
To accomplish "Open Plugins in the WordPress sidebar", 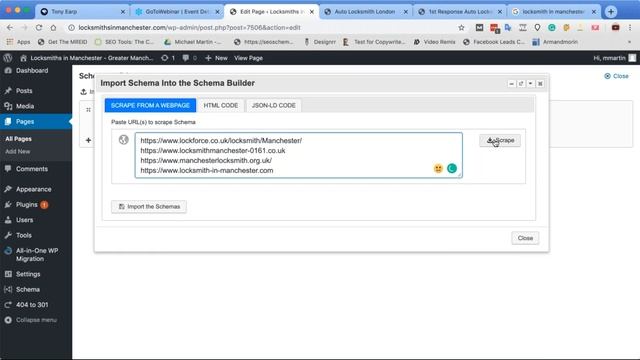I will [x=36, y=204].
